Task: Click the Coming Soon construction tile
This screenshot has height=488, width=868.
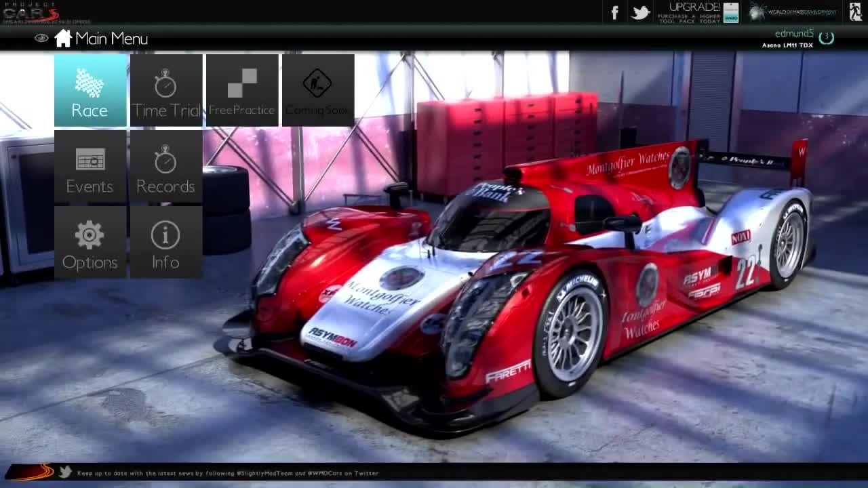Action: [318, 90]
